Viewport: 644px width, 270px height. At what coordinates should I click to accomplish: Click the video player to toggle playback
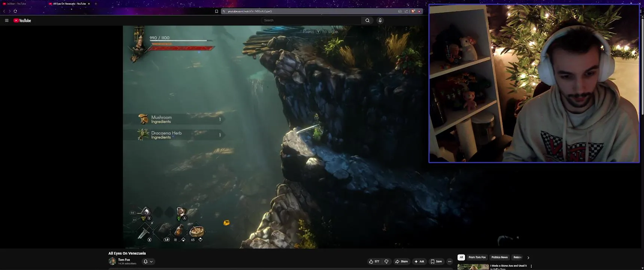tap(276, 137)
